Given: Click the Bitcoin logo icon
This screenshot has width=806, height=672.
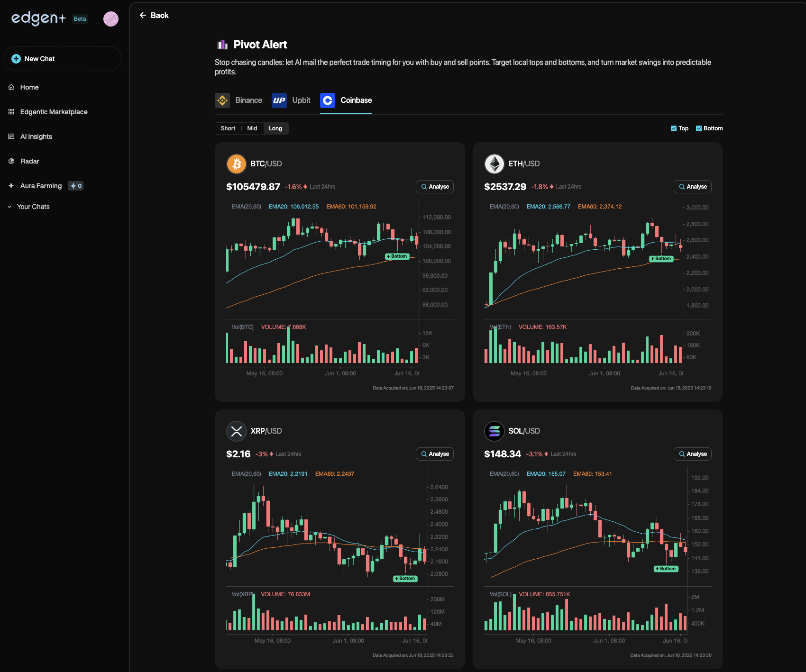Looking at the screenshot, I should [236, 164].
